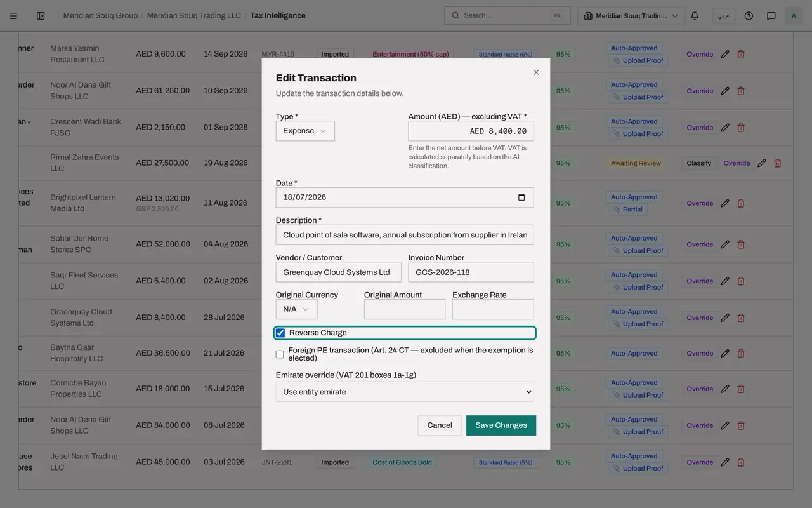The height and width of the screenshot is (508, 812).
Task: Click the Original Amount field
Action: pyautogui.click(x=405, y=309)
